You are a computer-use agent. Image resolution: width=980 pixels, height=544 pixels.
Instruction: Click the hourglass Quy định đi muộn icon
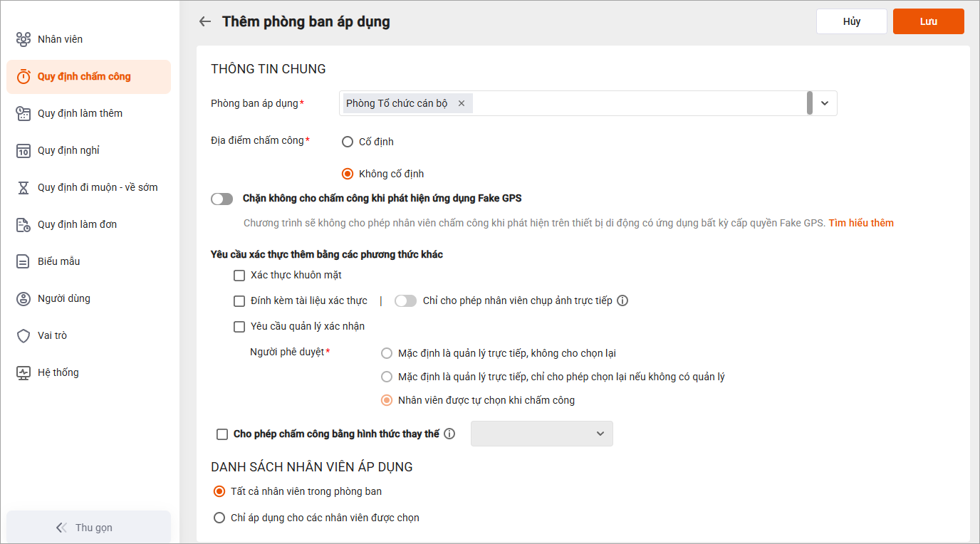(24, 187)
